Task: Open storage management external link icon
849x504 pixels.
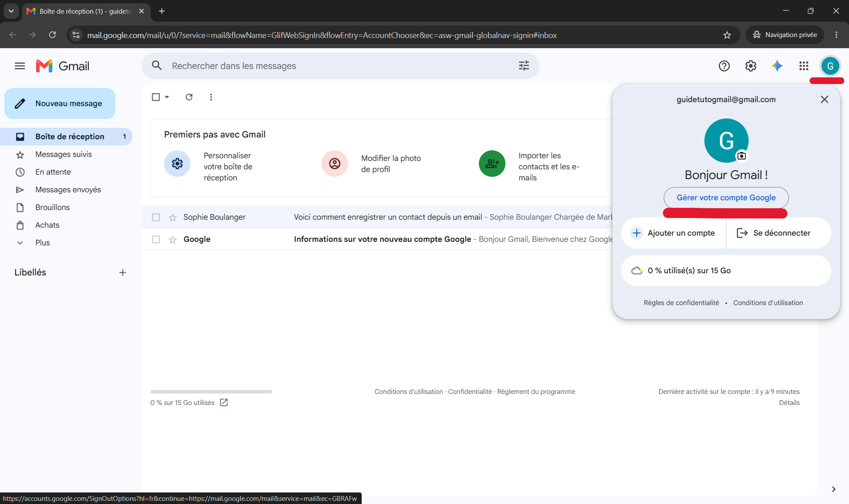Action: [224, 402]
